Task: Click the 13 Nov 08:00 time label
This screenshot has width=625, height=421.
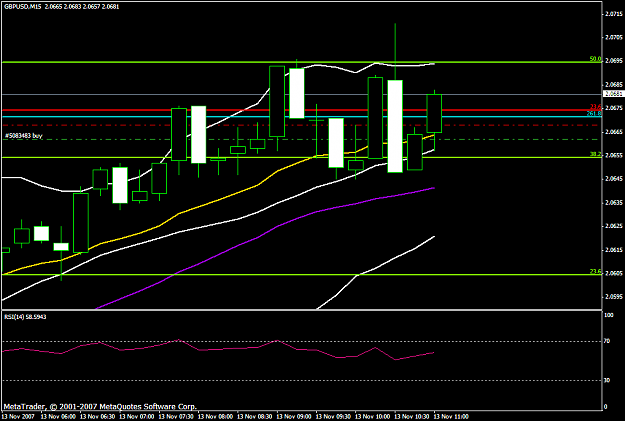Action: [215, 416]
